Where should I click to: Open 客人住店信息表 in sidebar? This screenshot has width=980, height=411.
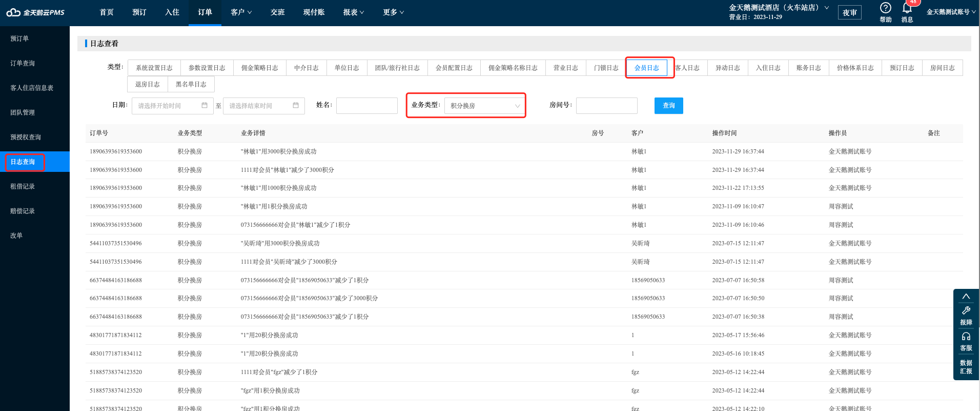tap(32, 88)
